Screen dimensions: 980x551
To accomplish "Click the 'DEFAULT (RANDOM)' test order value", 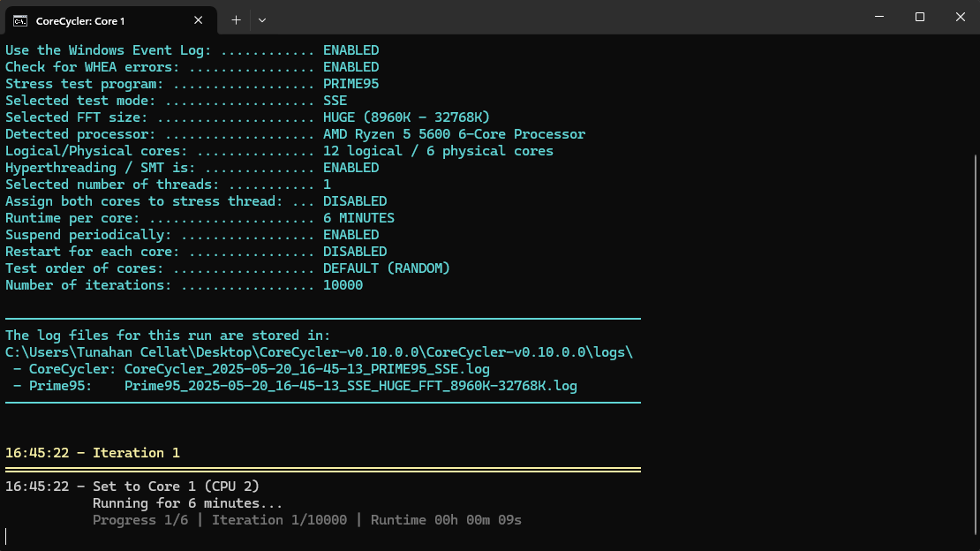I will pyautogui.click(x=386, y=268).
